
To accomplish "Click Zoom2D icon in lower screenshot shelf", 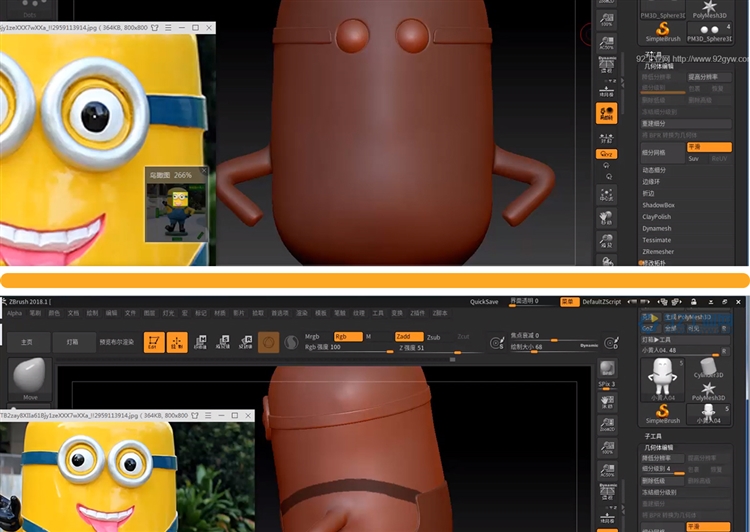I will (x=607, y=424).
